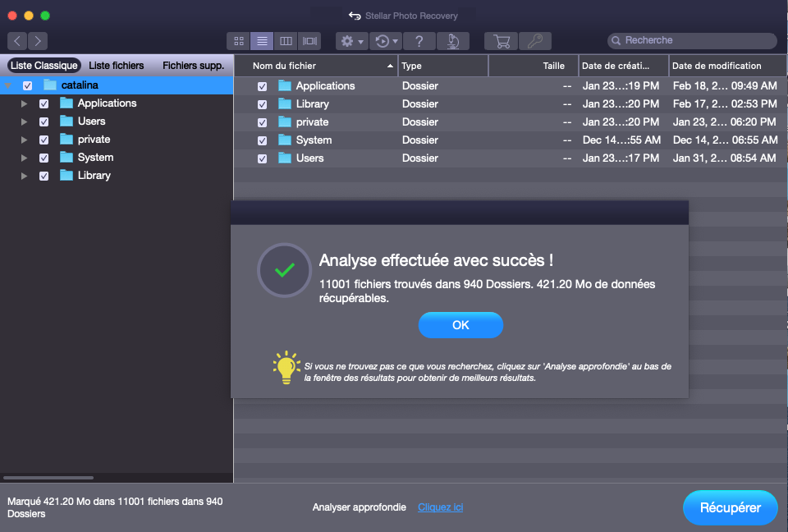Open help with the question mark icon

[x=419, y=41]
